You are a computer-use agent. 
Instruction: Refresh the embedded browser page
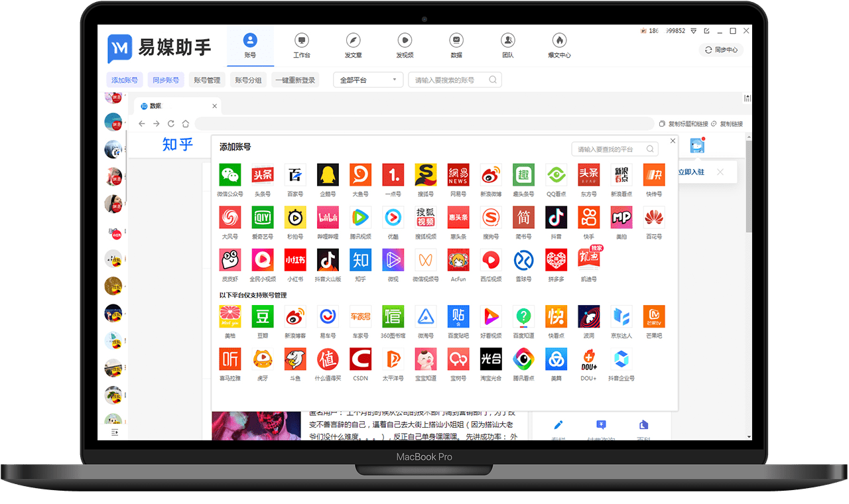(171, 124)
